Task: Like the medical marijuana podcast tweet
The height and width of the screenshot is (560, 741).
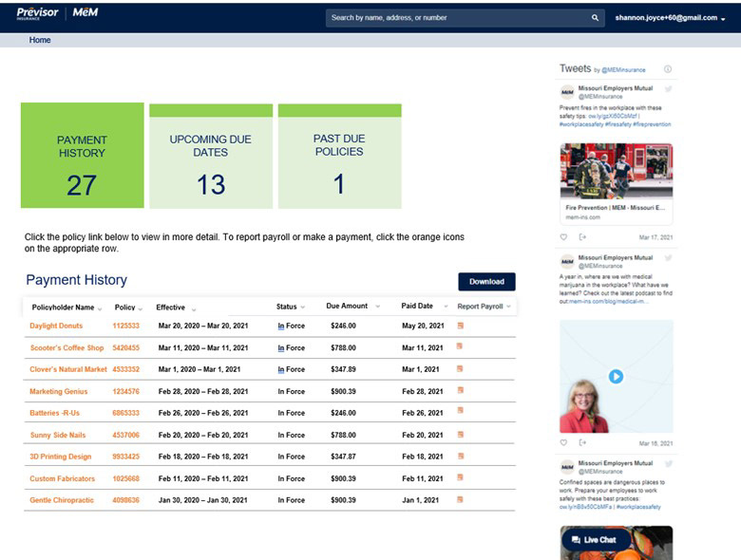Action: pyautogui.click(x=563, y=442)
